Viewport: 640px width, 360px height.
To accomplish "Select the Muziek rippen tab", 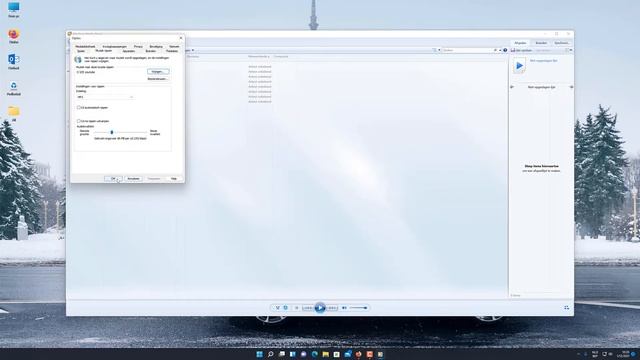I will 104,51.
